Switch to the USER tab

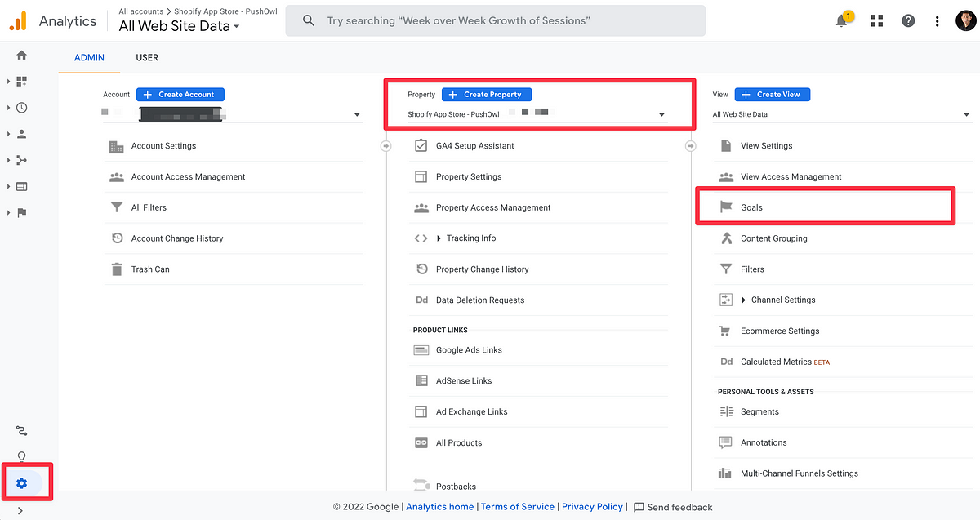147,58
